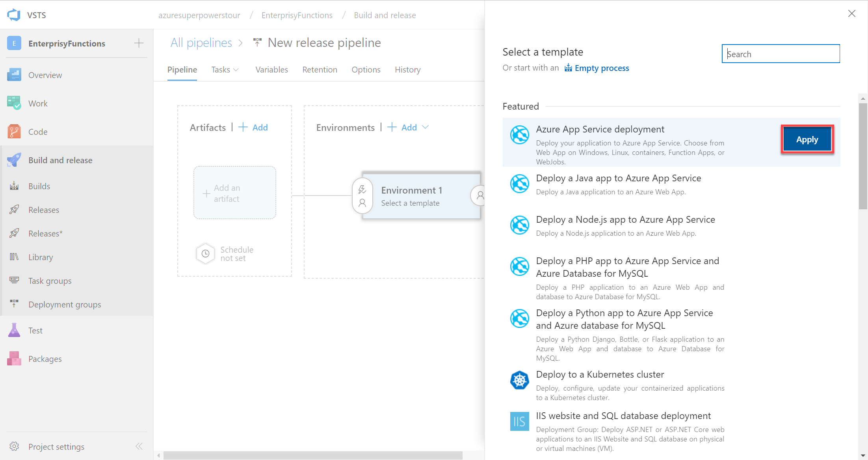868x460 pixels.
Task: Click New release pipeline title text
Action: pos(324,43)
